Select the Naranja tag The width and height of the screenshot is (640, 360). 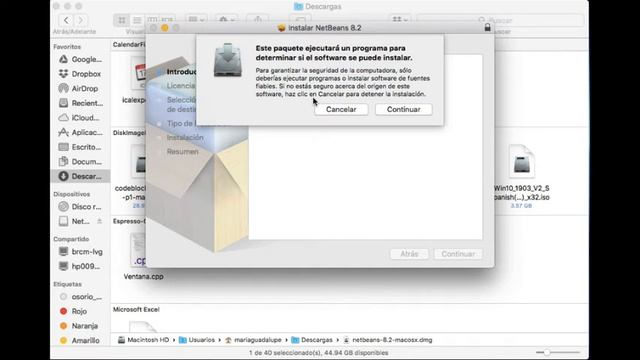tap(79, 326)
